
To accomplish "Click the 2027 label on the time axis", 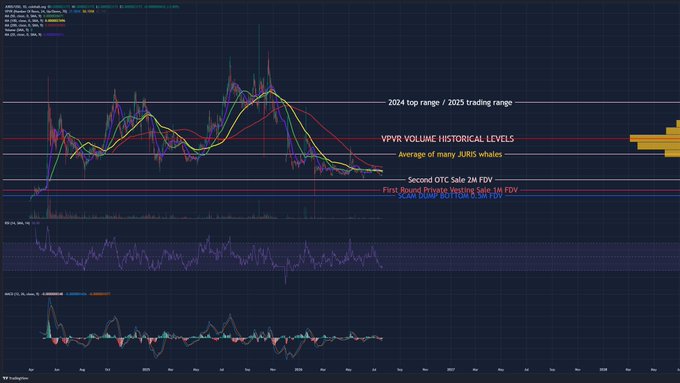I will pos(451,370).
